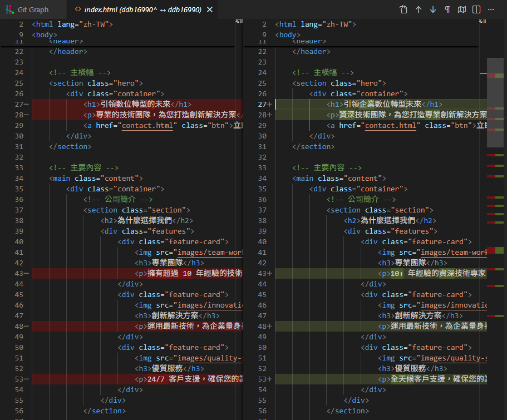Click the minimap viewport slider on the right
Image resolution: width=507 pixels, height=420 pixels.
(x=495, y=102)
